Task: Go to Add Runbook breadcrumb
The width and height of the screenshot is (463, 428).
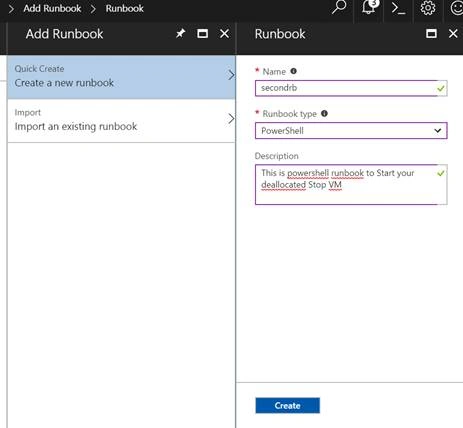Action: [52, 8]
